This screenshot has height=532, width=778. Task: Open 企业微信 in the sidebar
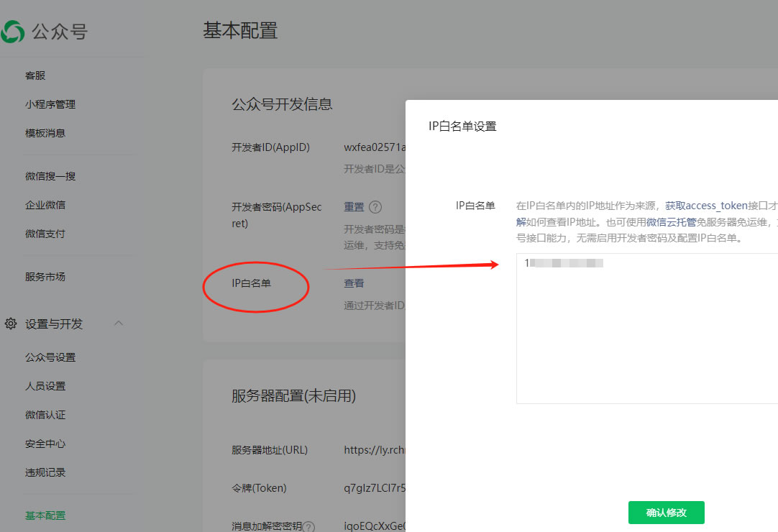(x=45, y=205)
